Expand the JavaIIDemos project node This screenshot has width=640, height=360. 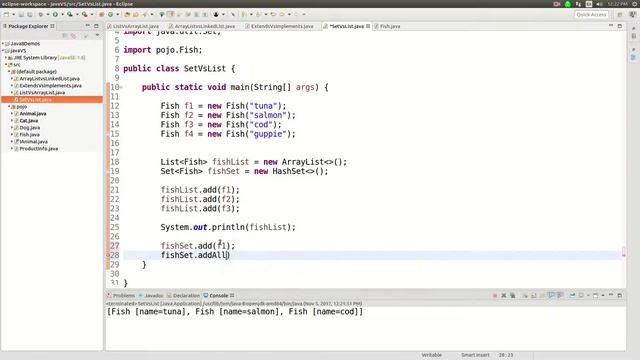tap(3, 43)
